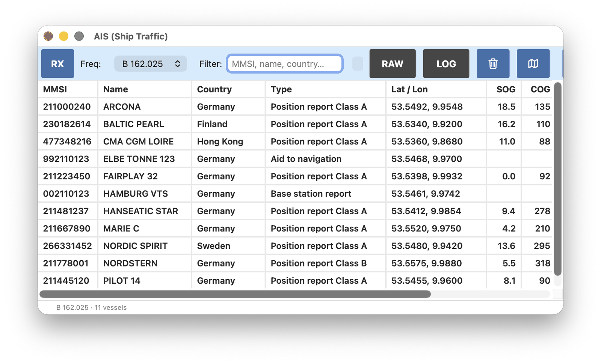Image resolution: width=601 pixels, height=364 pixels.
Task: Sort by the Lat / Lon column header
Action: 436,89
